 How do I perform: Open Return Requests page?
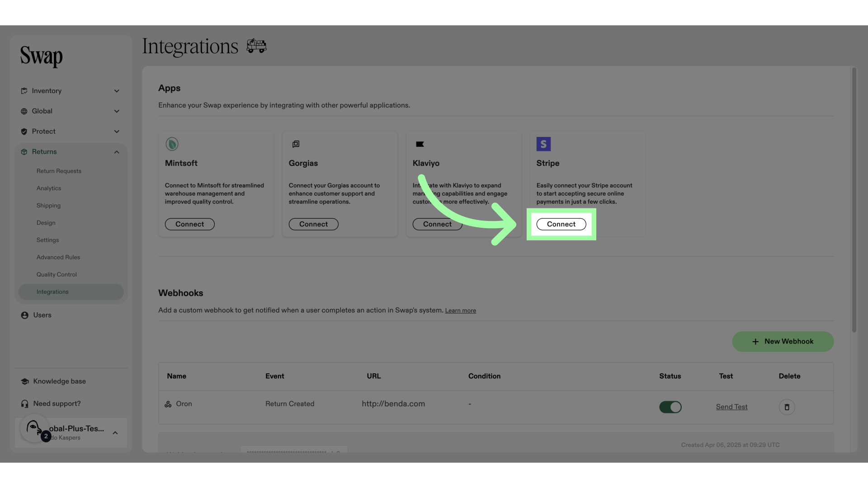(59, 171)
